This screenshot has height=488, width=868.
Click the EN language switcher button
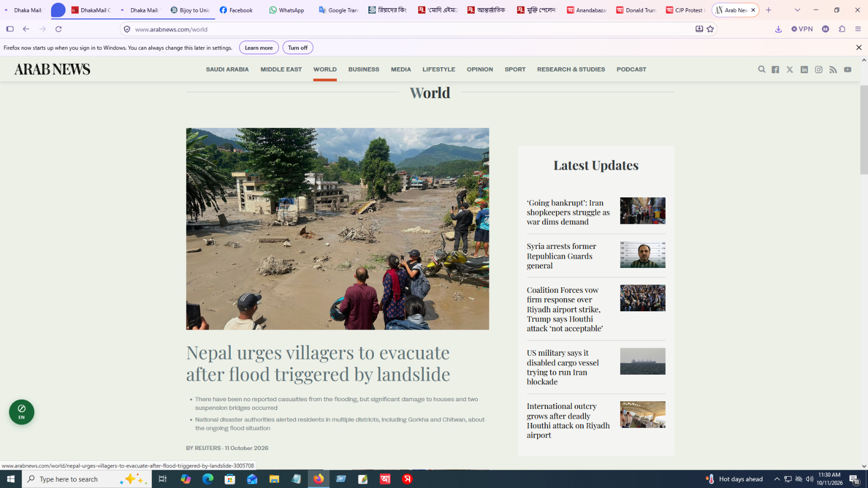click(22, 412)
